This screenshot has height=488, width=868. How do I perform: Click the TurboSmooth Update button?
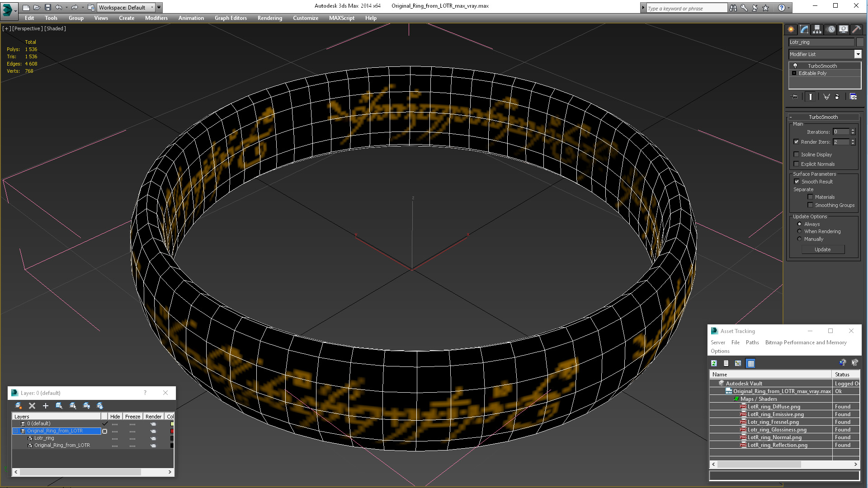tap(823, 249)
